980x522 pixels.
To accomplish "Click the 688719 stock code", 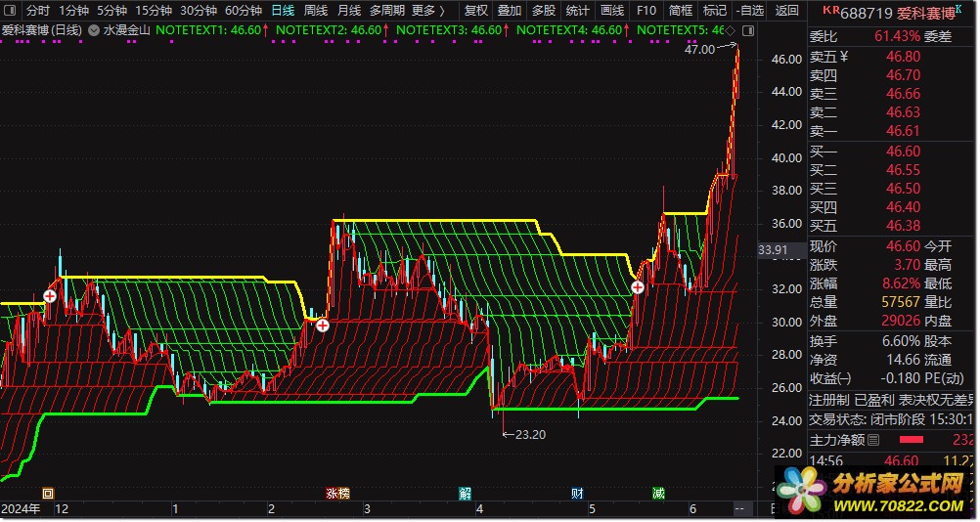I will point(867,13).
